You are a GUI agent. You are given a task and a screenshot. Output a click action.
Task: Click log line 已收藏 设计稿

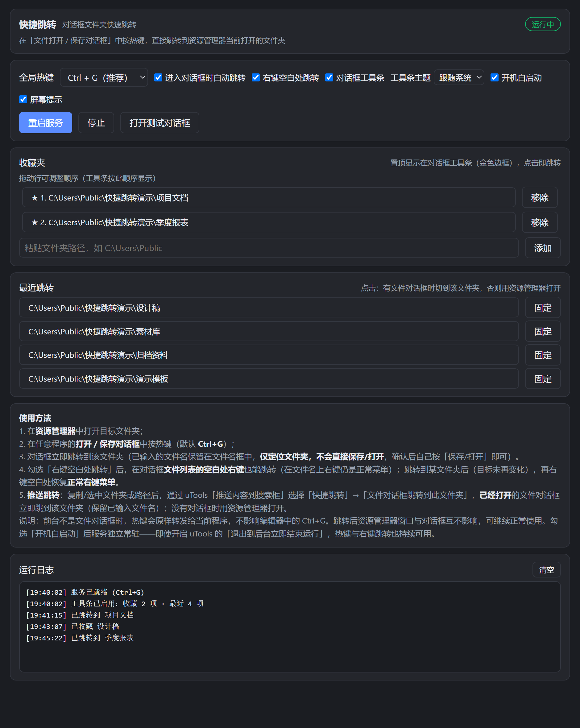click(72, 627)
